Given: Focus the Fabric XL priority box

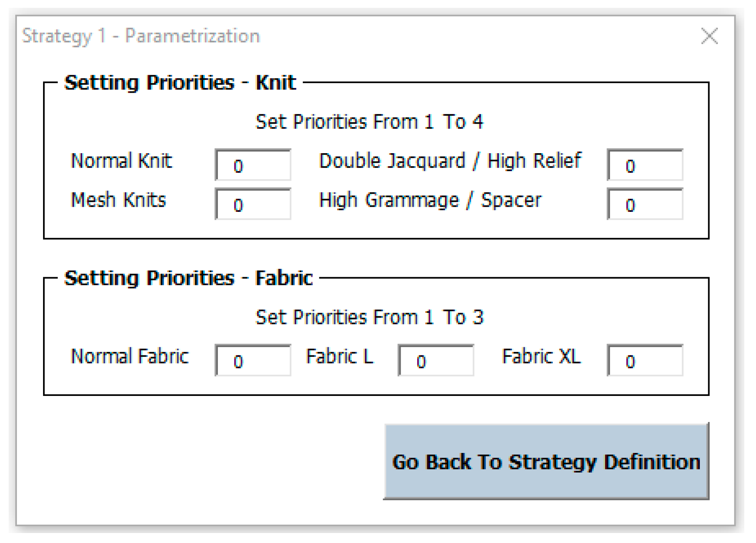Looking at the screenshot, I should pos(645,361).
